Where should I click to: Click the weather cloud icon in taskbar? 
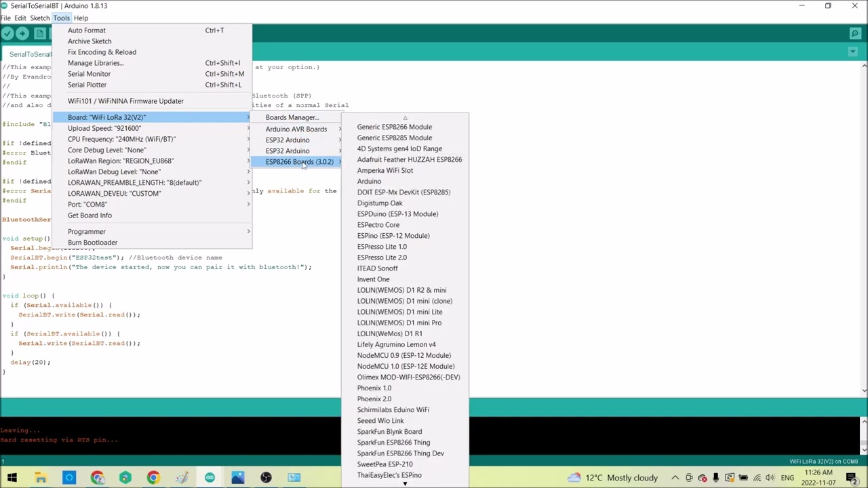click(575, 478)
